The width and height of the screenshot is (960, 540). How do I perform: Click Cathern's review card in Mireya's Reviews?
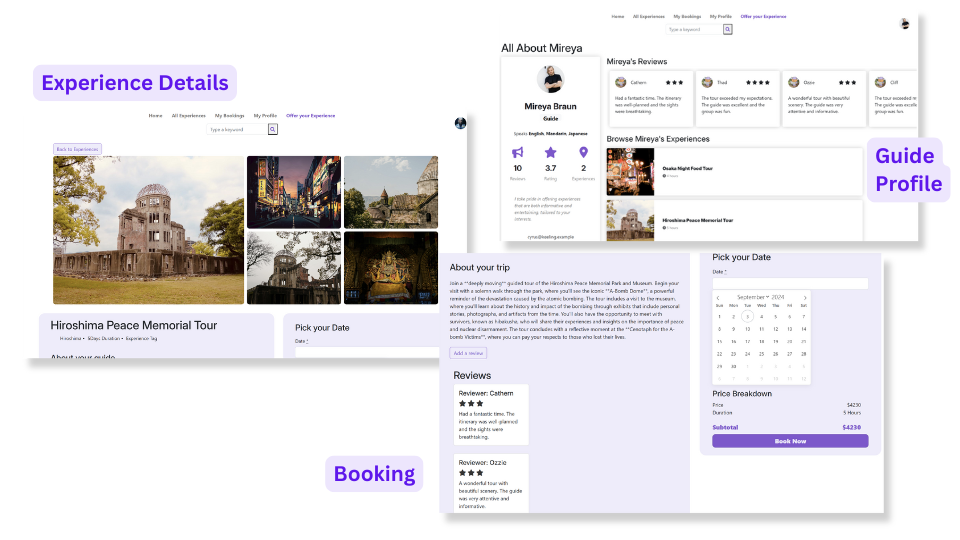pos(651,99)
